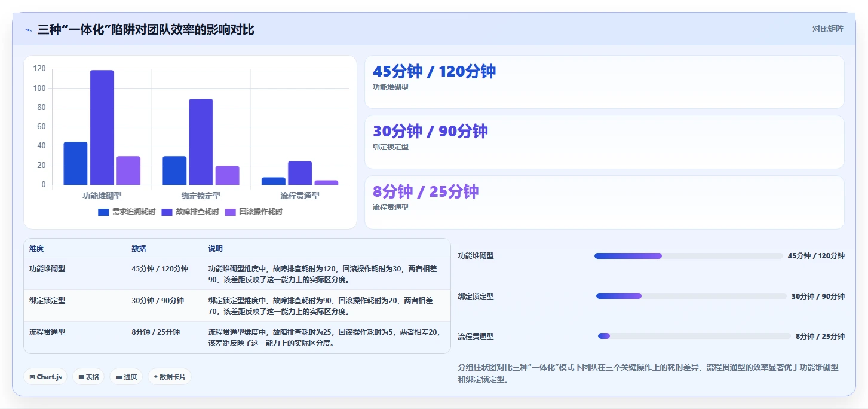Click the lightning icon beside the title
The width and height of the screenshot is (868, 409).
pos(28,30)
